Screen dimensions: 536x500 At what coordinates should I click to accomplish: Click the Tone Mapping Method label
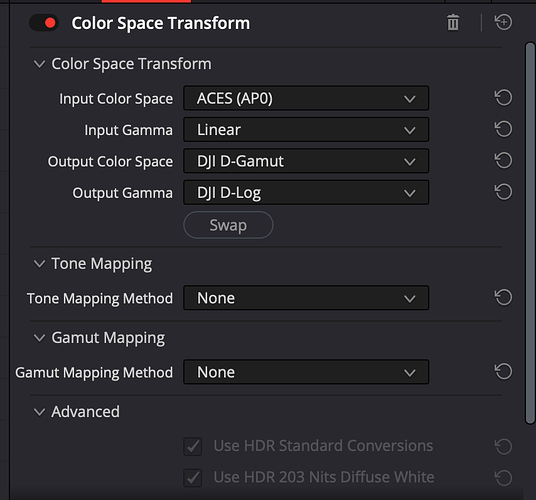(x=100, y=298)
